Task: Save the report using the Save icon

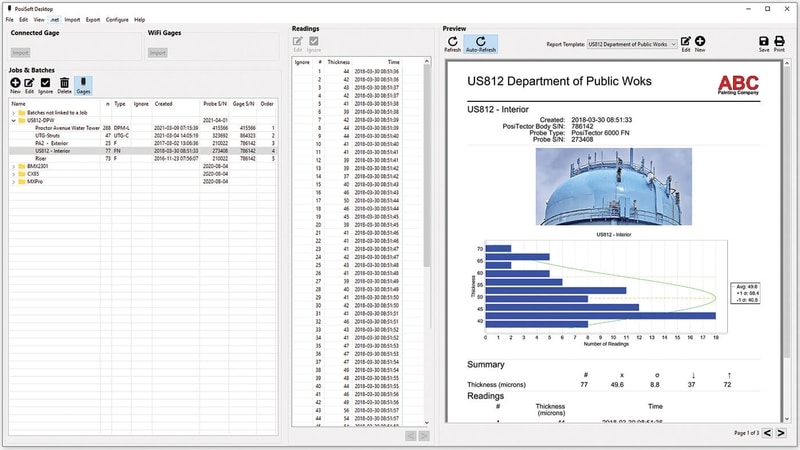Action: pyautogui.click(x=764, y=42)
